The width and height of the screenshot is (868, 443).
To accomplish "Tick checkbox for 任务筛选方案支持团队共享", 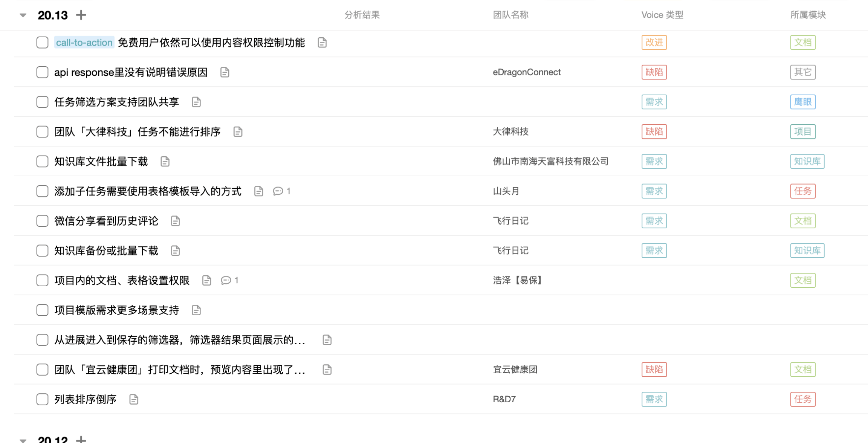I will coord(43,102).
